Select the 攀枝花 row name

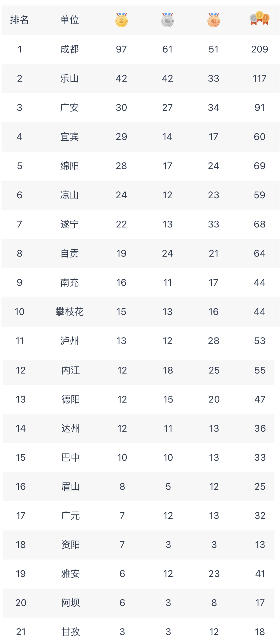pyautogui.click(x=70, y=312)
